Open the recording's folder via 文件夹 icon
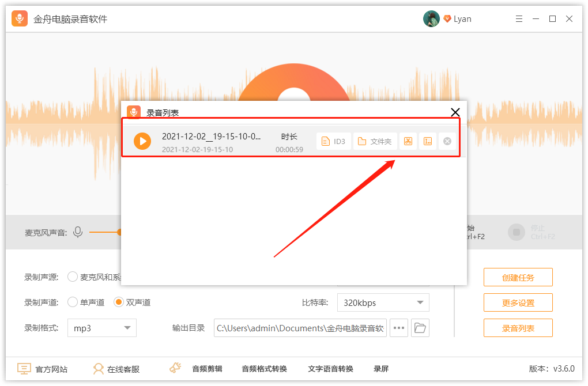588x386 pixels. pyautogui.click(x=375, y=141)
